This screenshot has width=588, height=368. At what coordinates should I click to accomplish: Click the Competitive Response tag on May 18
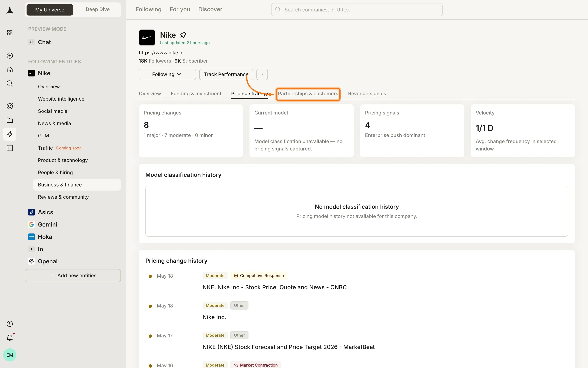(259, 276)
